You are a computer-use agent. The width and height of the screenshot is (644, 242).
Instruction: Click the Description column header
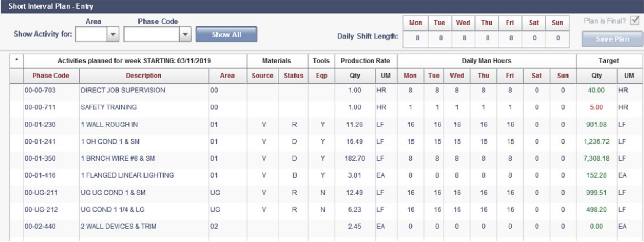(x=143, y=76)
